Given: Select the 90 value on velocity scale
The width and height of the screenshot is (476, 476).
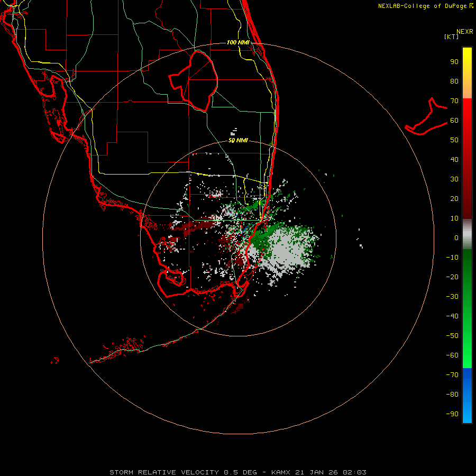Looking at the screenshot, I should pyautogui.click(x=454, y=62).
